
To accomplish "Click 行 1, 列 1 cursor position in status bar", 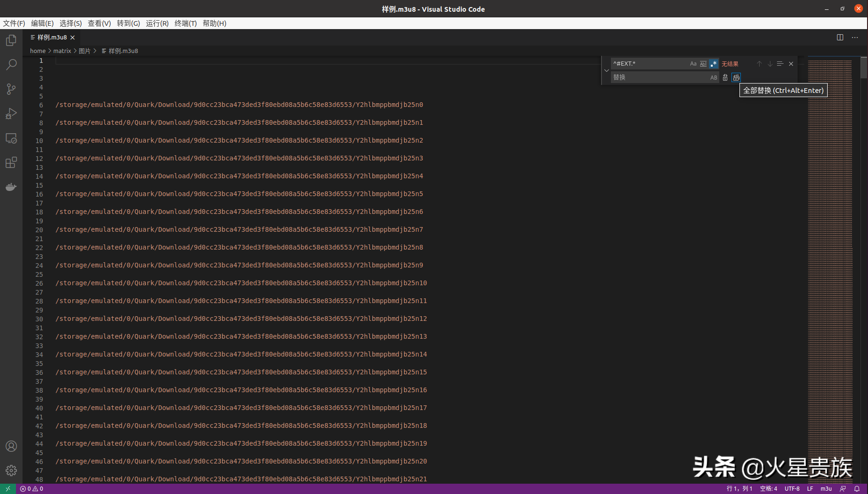I will click(x=739, y=489).
